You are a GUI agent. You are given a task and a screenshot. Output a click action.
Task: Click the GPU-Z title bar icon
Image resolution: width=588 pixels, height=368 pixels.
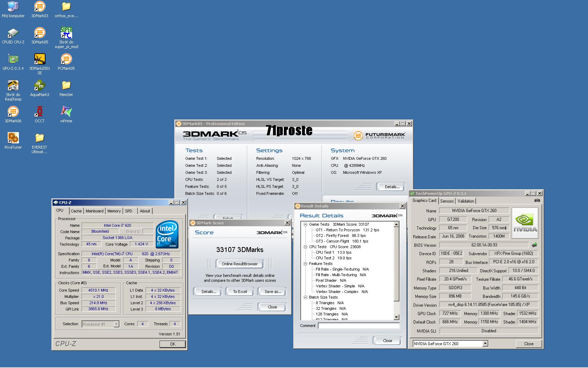[x=412, y=193]
